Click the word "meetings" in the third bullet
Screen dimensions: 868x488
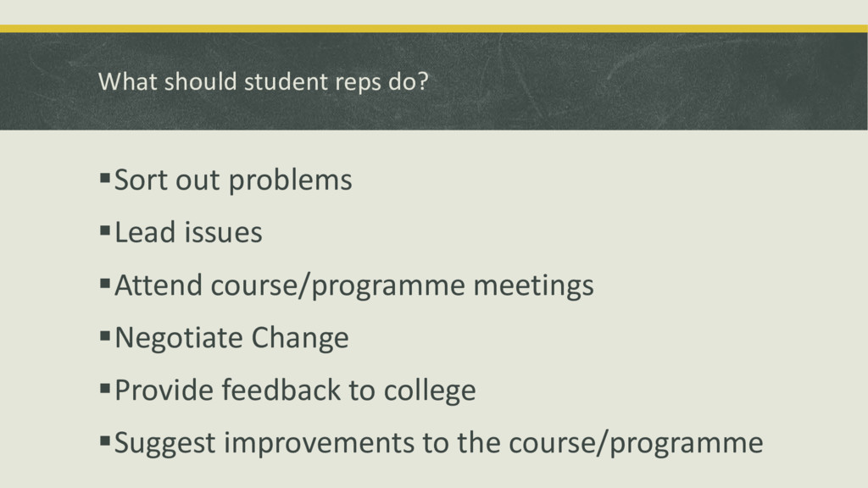tap(533, 286)
